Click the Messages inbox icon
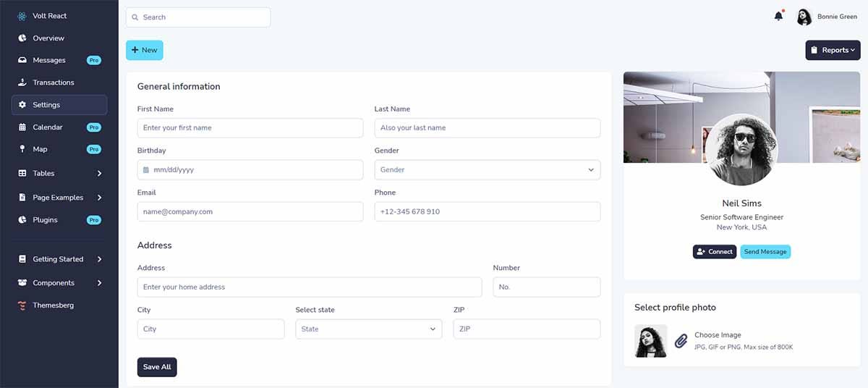The height and width of the screenshot is (388, 868). pyautogui.click(x=22, y=60)
